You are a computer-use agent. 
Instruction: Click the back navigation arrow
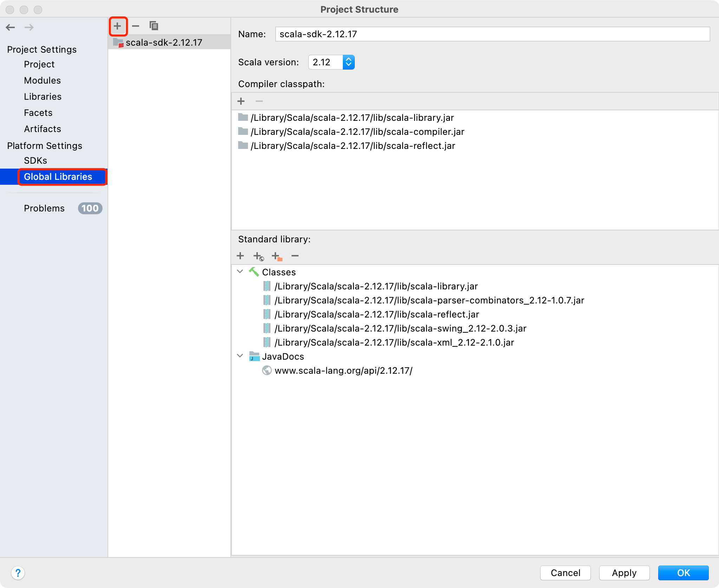point(11,27)
